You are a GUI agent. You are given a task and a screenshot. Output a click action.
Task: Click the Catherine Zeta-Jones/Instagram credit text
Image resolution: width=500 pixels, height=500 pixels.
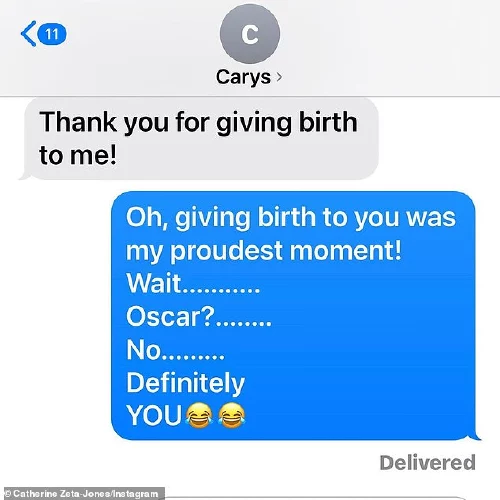click(82, 494)
